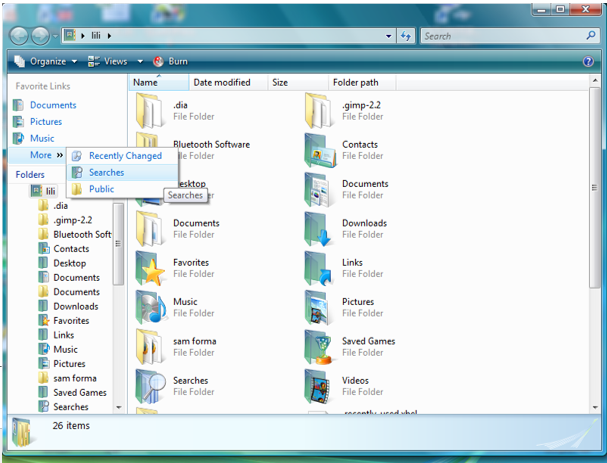Select Desktop in the Folders tree
The height and width of the screenshot is (463, 607).
coord(62,263)
